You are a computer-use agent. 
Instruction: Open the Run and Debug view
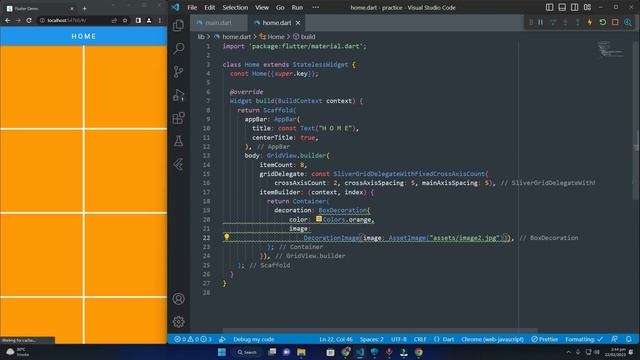[178, 95]
